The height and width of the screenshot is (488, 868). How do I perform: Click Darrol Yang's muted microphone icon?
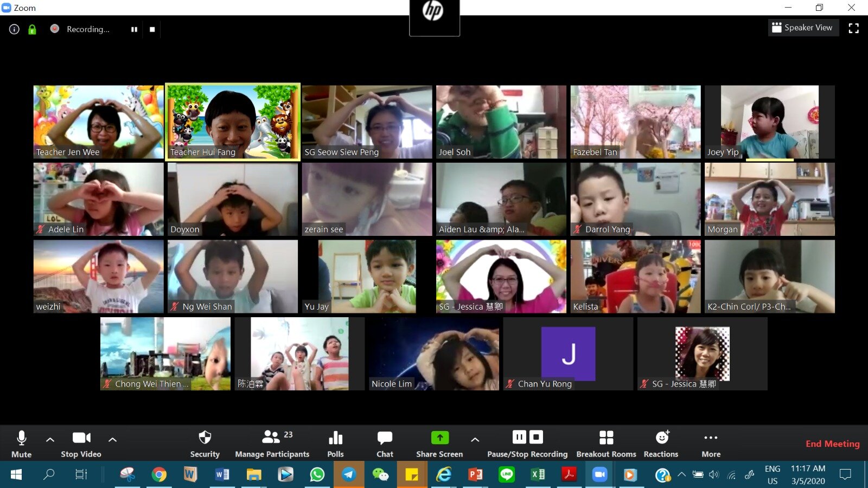(x=577, y=229)
